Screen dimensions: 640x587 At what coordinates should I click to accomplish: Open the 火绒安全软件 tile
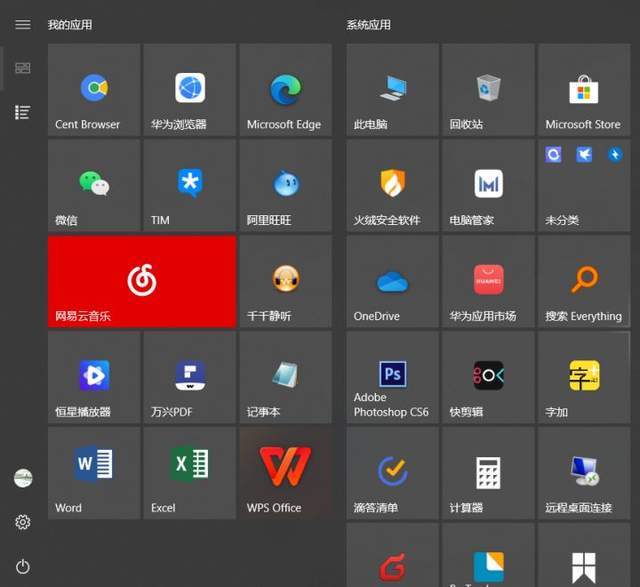(x=393, y=186)
